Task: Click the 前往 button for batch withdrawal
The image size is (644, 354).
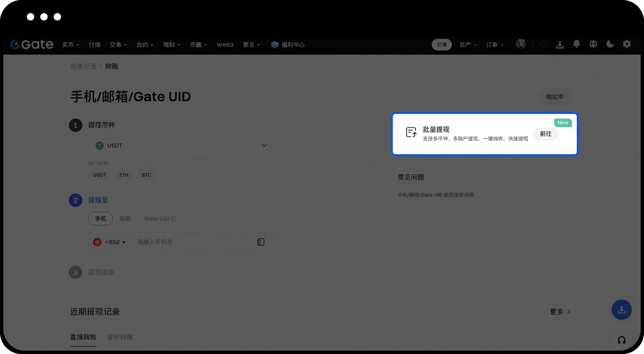Action: 545,134
